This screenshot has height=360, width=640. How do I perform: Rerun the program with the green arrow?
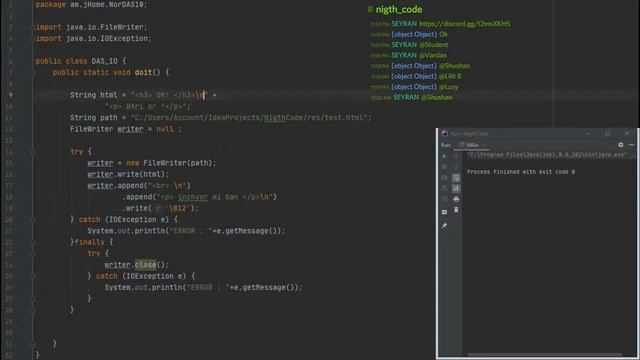444,156
